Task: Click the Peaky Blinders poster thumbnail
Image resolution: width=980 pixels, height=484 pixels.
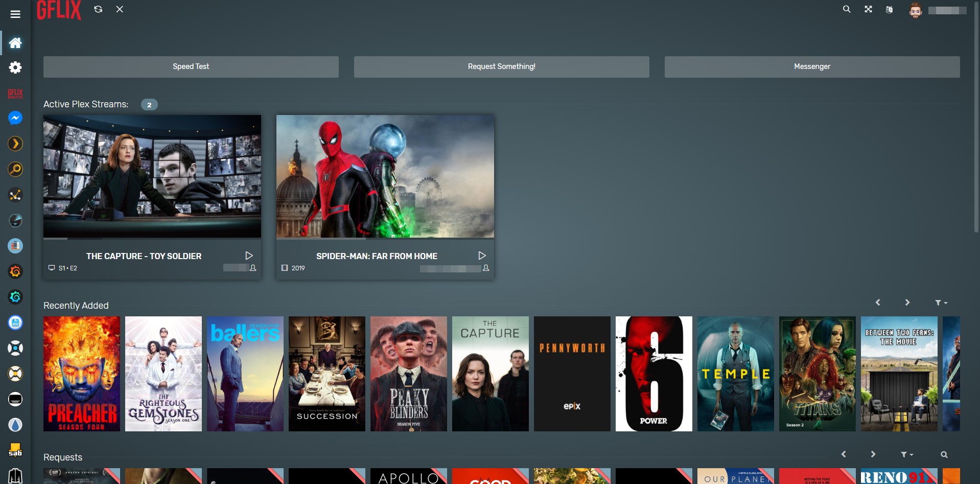Action: [x=408, y=374]
